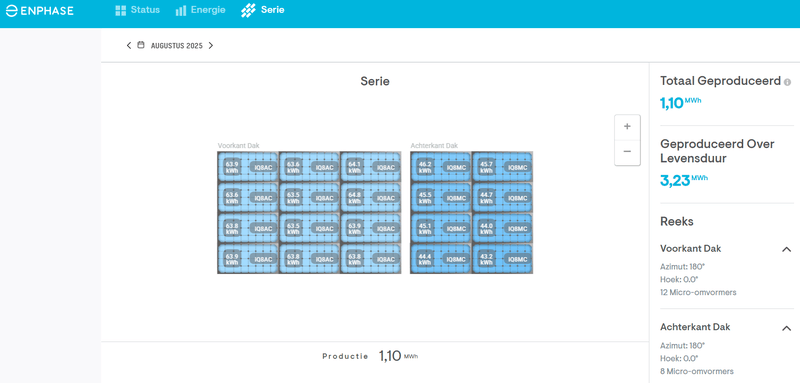Click the Enphase logo

(40, 11)
